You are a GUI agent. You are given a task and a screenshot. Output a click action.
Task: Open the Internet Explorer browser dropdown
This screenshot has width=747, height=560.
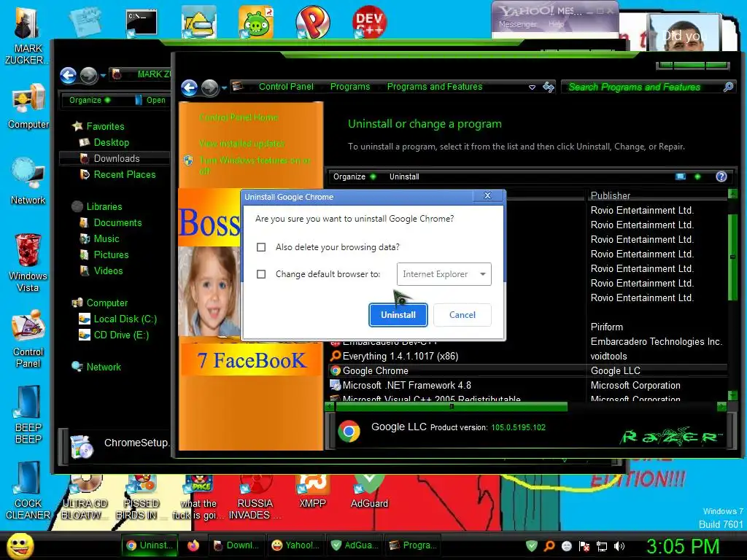444,274
